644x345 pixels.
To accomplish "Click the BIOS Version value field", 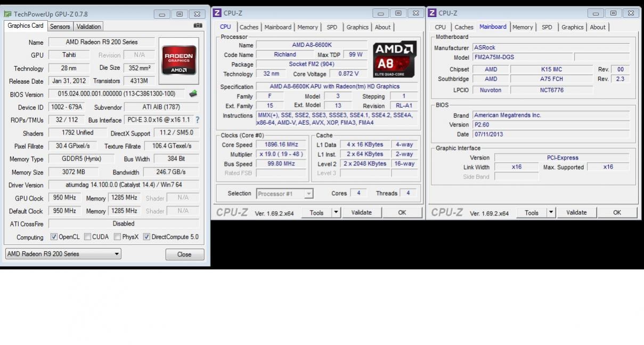I will click(117, 94).
